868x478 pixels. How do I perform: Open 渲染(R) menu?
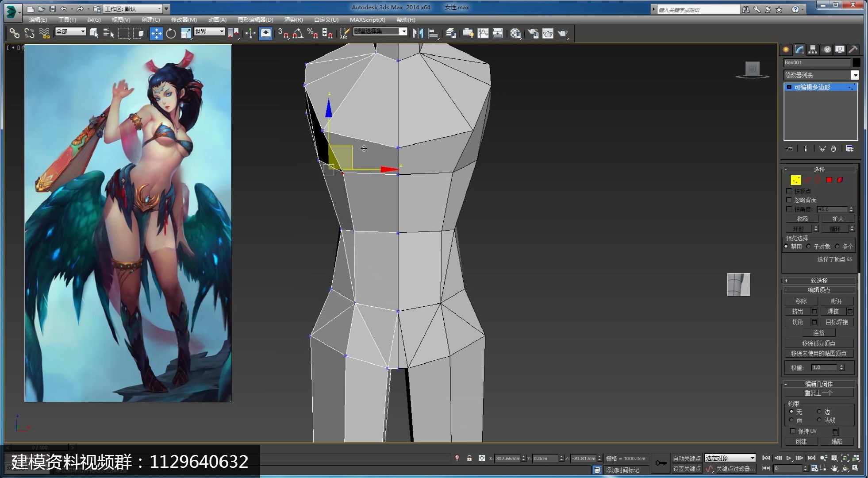293,20
